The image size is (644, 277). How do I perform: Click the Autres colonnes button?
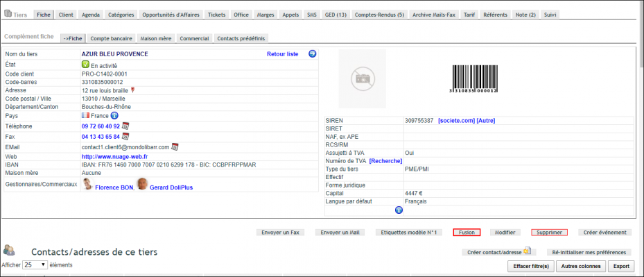(x=581, y=267)
